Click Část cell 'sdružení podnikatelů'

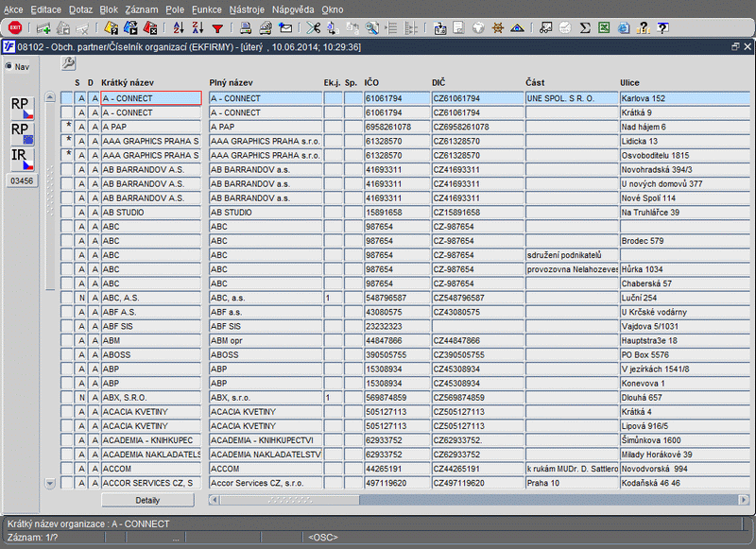(572, 255)
